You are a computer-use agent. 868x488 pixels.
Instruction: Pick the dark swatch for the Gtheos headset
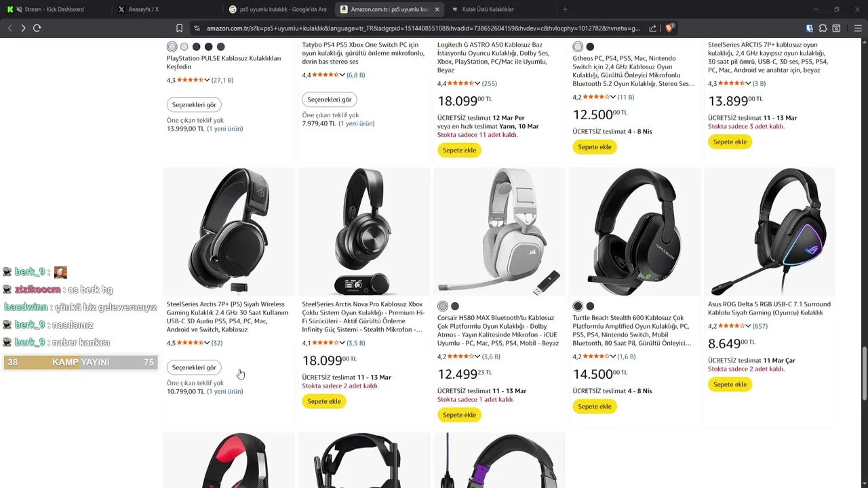point(590,47)
